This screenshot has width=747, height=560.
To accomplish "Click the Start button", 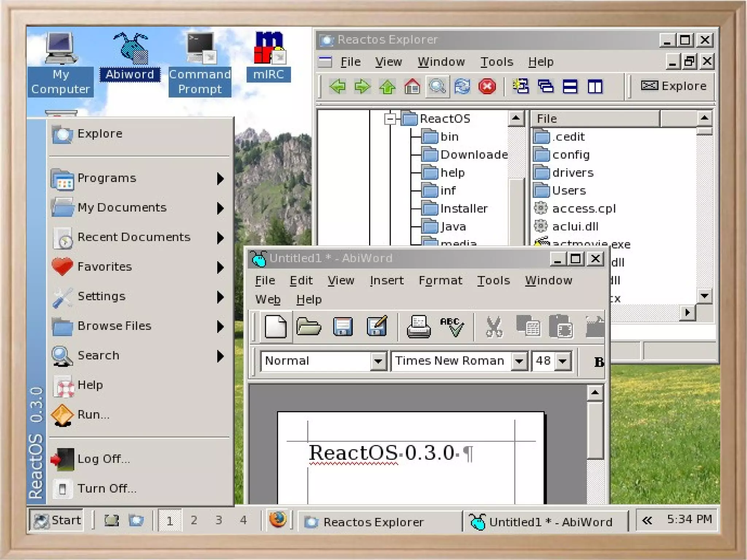I will coord(57,520).
